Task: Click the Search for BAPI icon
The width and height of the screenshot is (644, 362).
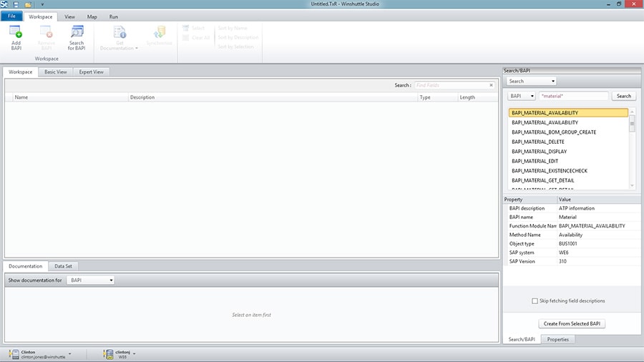Action: click(77, 32)
